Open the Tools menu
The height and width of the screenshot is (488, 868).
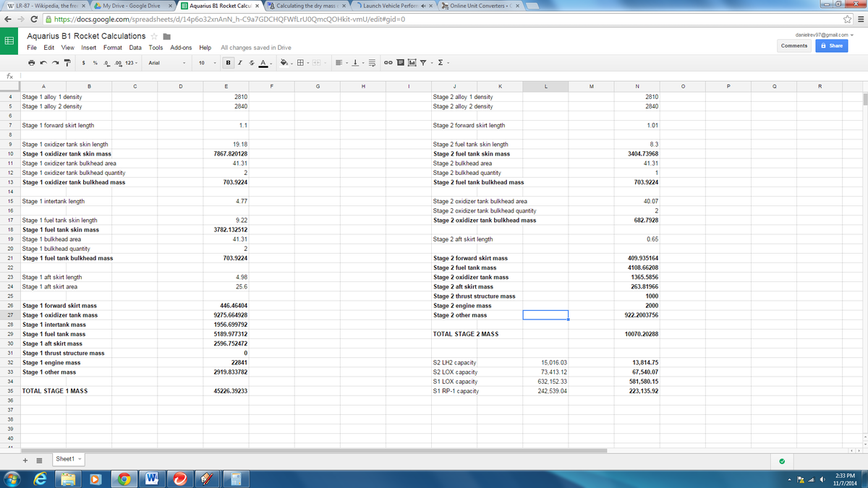[156, 48]
